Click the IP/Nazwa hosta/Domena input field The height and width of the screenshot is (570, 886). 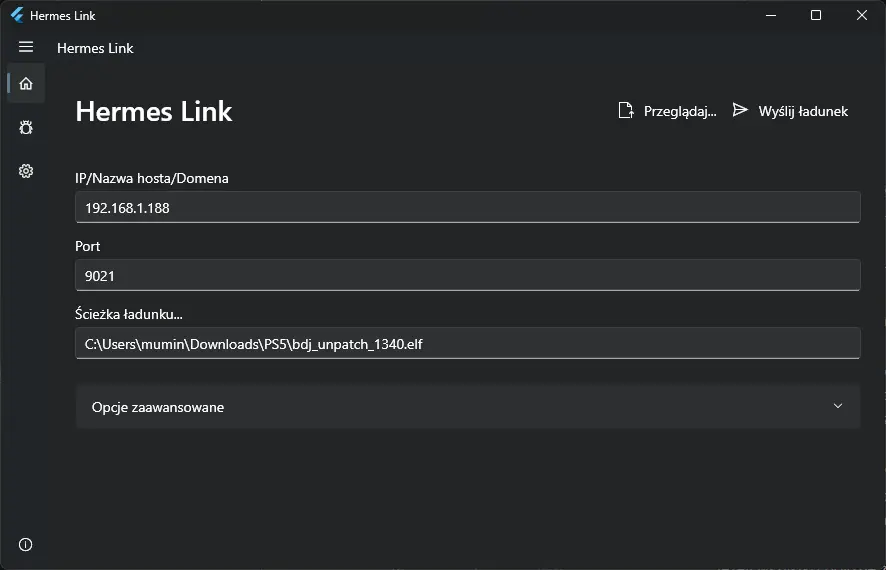[468, 207]
